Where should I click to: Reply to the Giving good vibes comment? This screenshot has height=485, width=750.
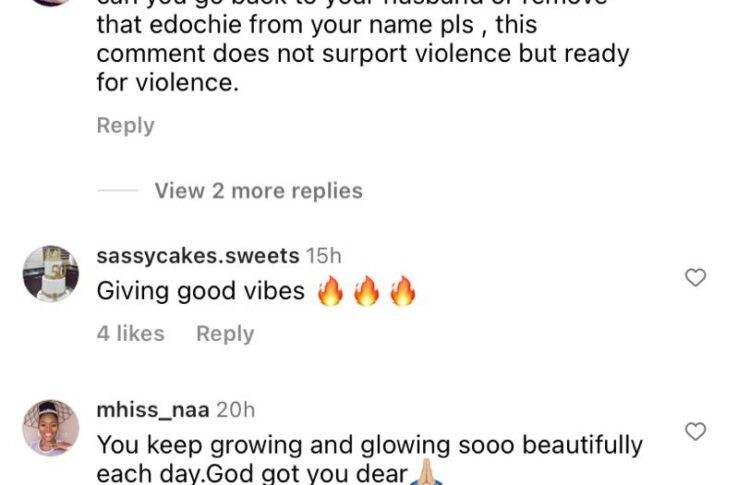(x=225, y=334)
